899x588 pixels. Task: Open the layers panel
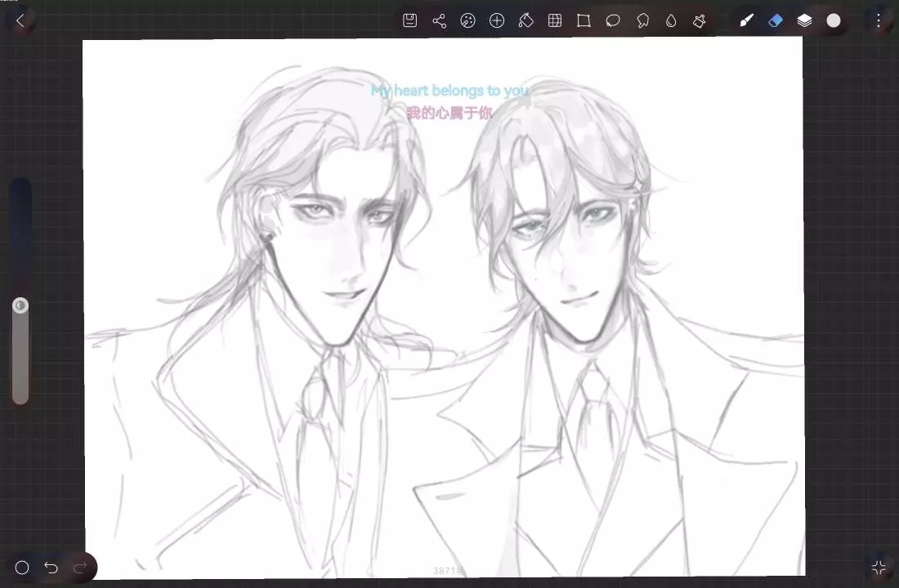[804, 20]
